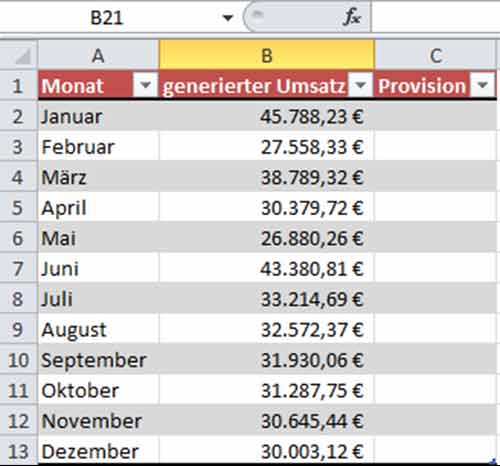The height and width of the screenshot is (466, 500).
Task: Select the highlighted column B header
Action: pyautogui.click(x=267, y=55)
